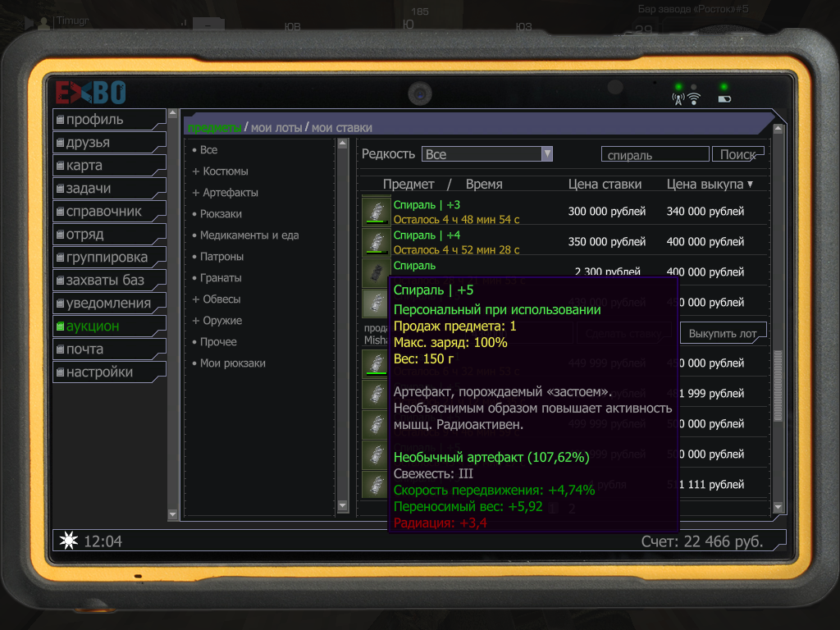This screenshot has height=630, width=840.
Task: Click the sun daytime icon
Action: coord(69,541)
